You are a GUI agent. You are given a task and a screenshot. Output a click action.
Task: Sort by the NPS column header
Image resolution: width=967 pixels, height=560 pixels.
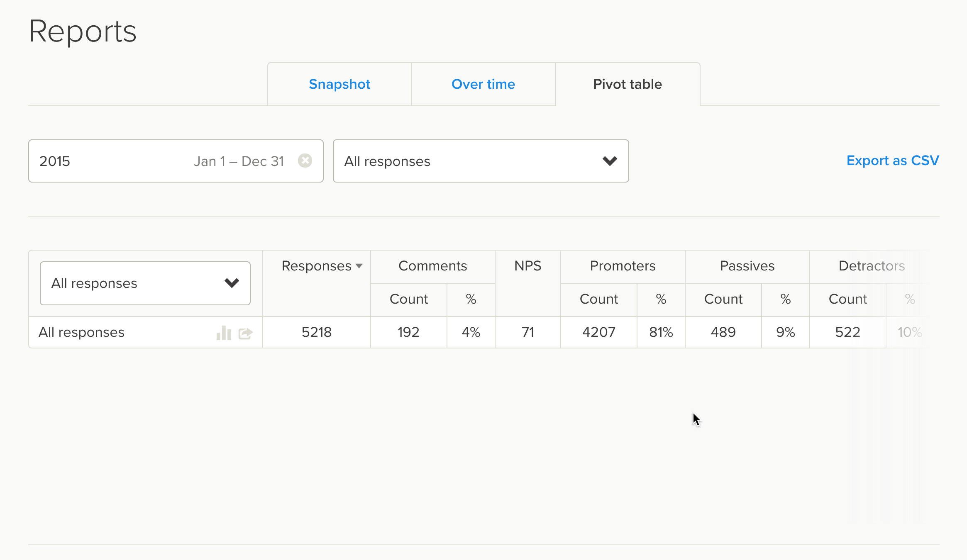pyautogui.click(x=527, y=266)
